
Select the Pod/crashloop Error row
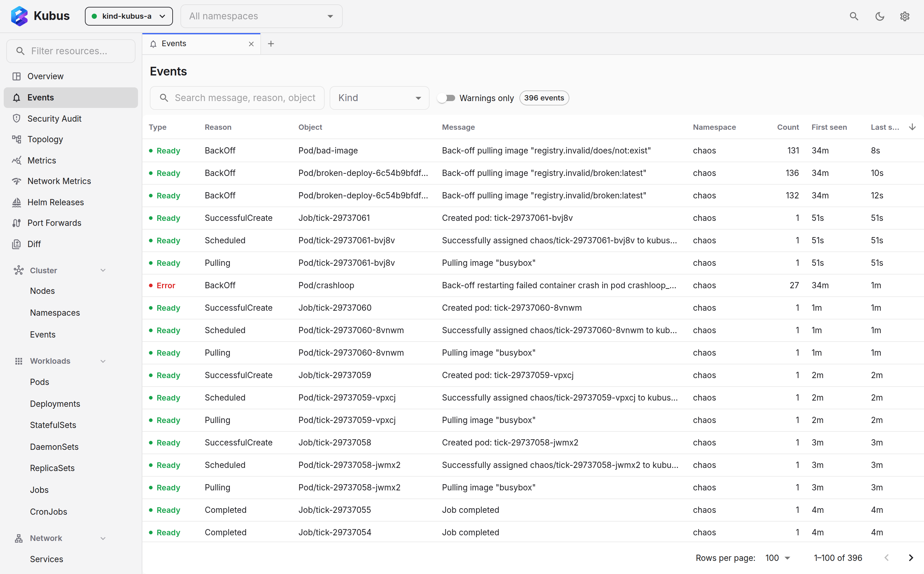pos(533,285)
